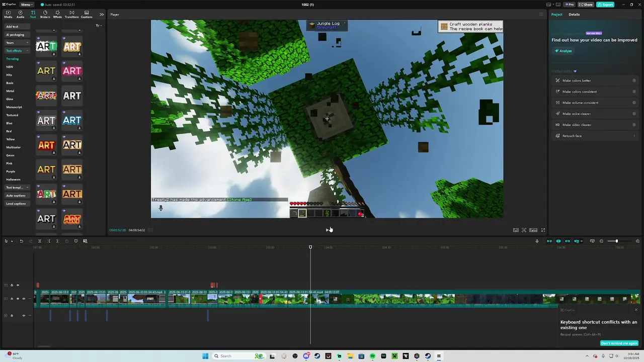
Task: Zoom out the timeline with minus icon
Action: 602,241
